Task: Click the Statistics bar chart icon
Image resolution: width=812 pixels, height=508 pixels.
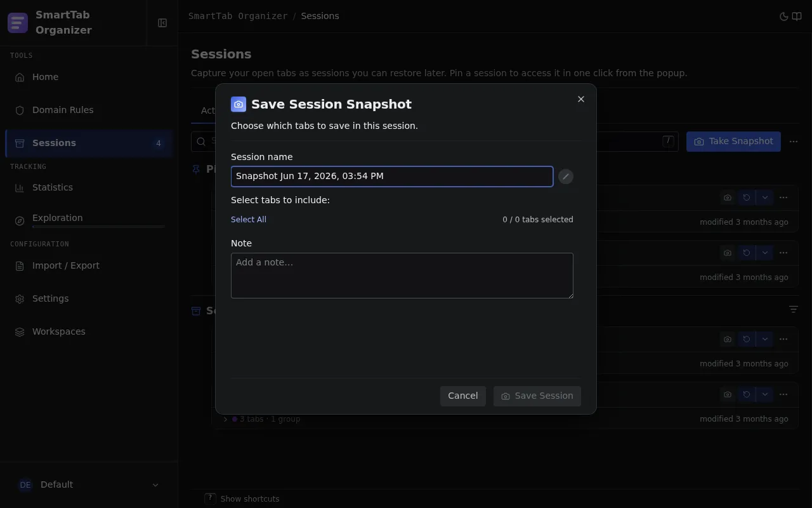Action: 20,188
